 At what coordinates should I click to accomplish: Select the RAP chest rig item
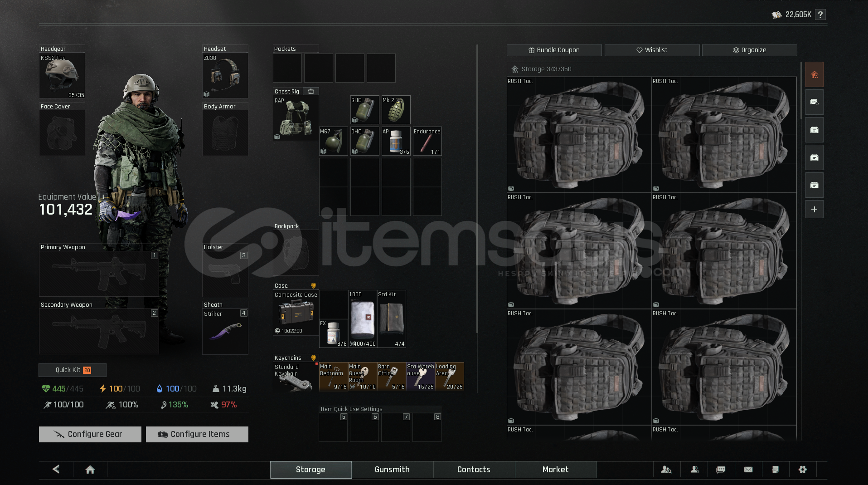(x=296, y=118)
